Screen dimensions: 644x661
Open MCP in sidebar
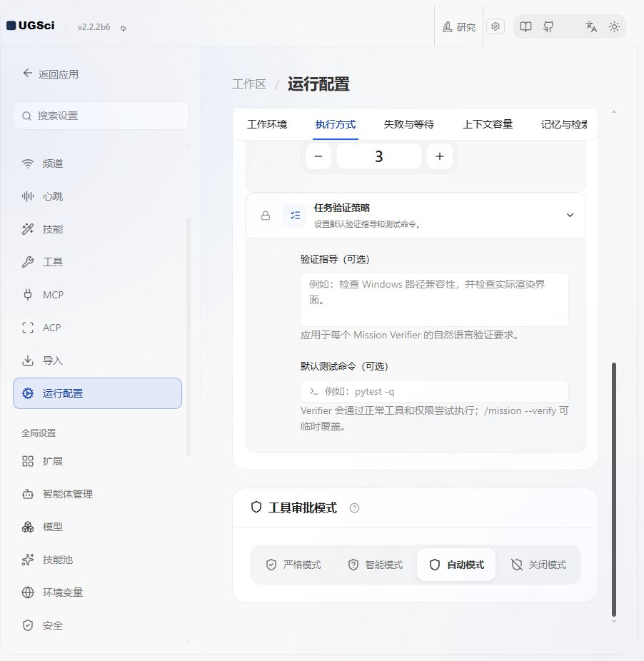coord(98,295)
